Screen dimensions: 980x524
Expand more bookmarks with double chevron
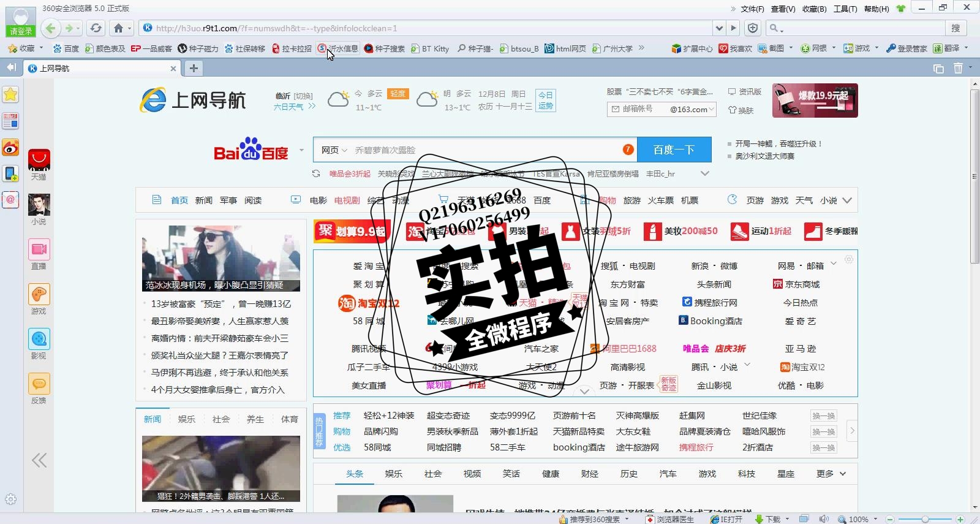pyautogui.click(x=641, y=48)
